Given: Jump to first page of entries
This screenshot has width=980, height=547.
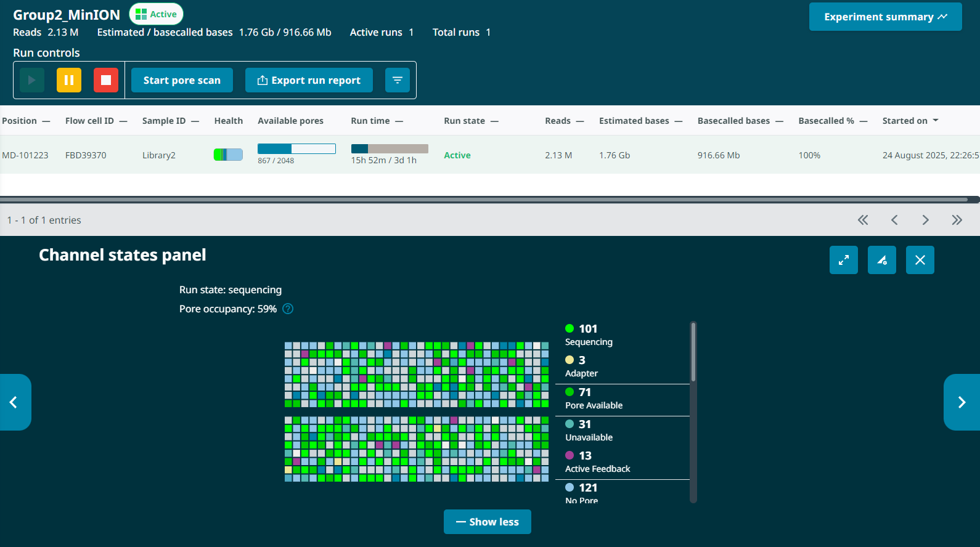Looking at the screenshot, I should [863, 220].
